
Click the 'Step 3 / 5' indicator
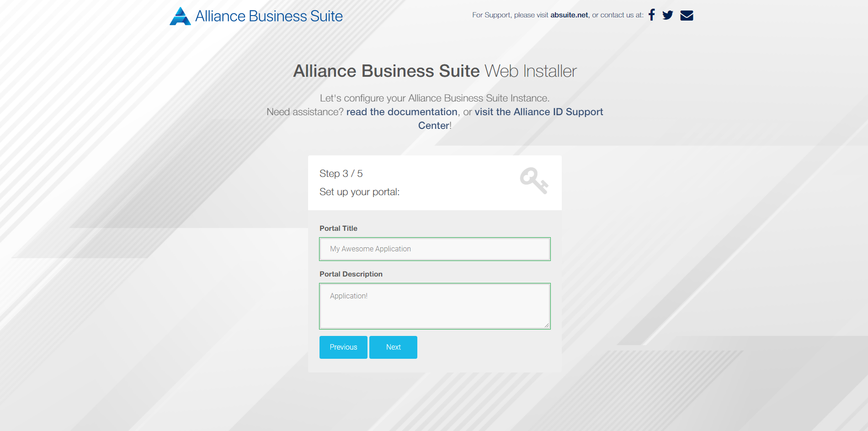341,174
